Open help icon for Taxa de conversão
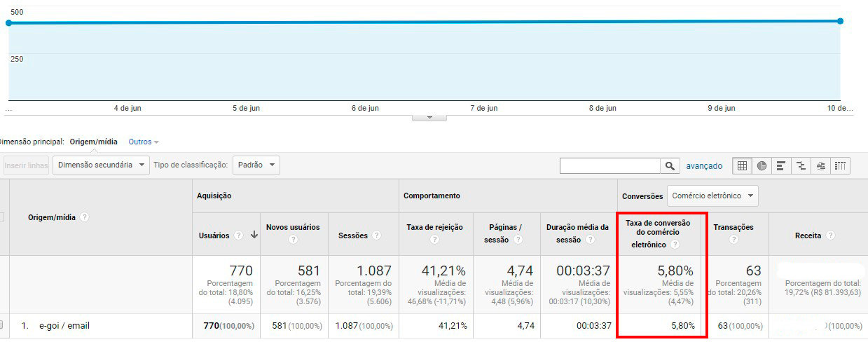Image resolution: width=868 pixels, height=342 pixels. pos(675,245)
